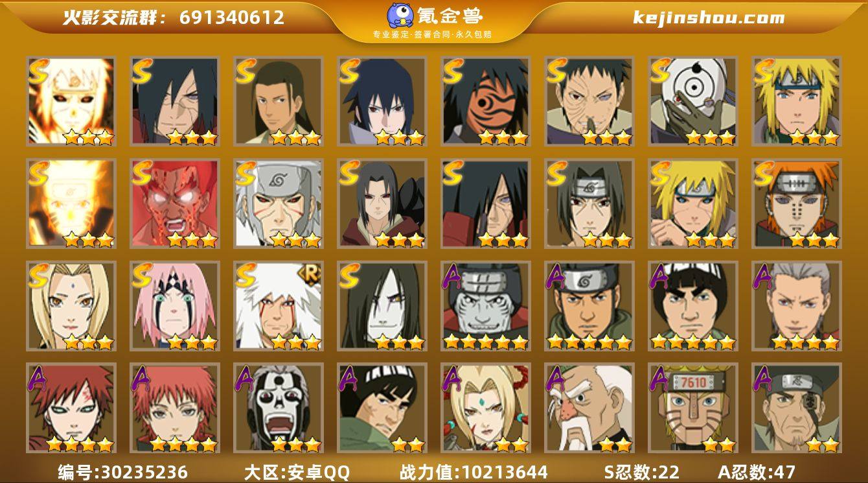This screenshot has height=483, width=868.
Task: Select white-haired Jiraiya portrait with R badge
Action: [x=278, y=305]
